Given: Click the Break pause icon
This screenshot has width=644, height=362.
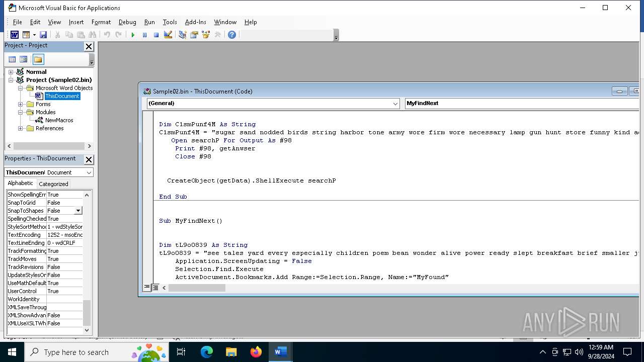Looking at the screenshot, I should click(144, 35).
